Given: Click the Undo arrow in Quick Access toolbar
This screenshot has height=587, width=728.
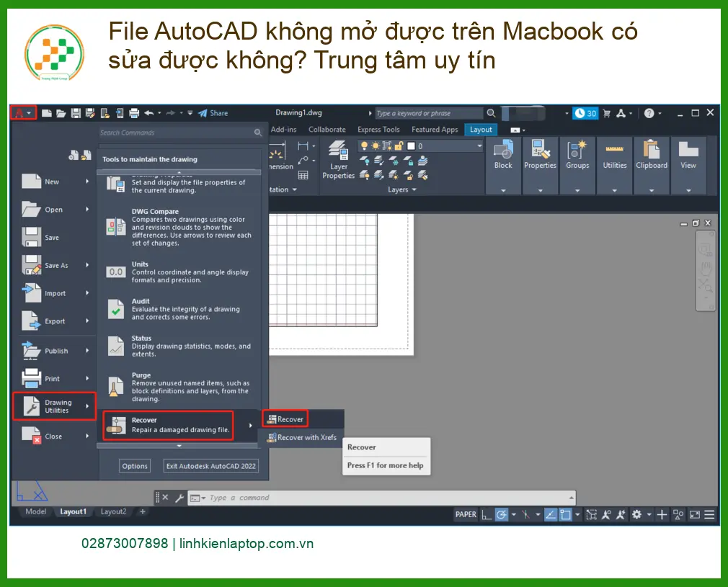Looking at the screenshot, I should pos(148,113).
